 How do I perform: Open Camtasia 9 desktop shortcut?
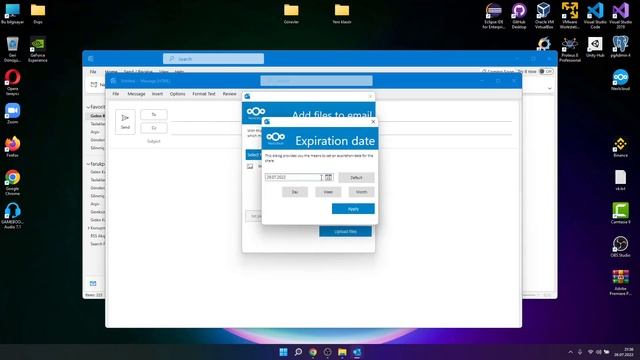tap(620, 213)
